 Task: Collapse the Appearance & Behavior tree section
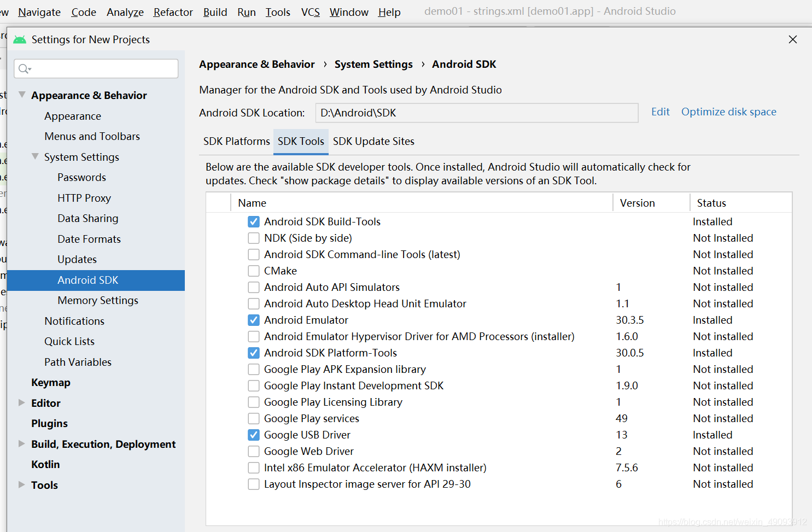[22, 95]
